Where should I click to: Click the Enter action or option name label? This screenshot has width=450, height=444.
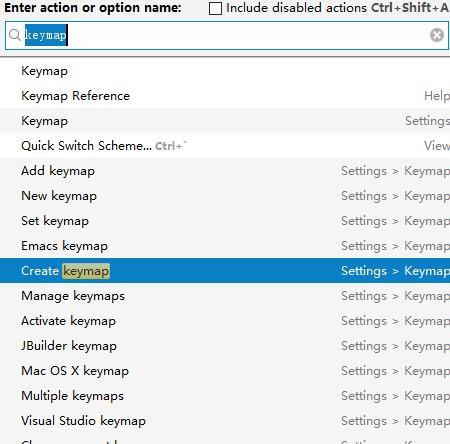(93, 8)
